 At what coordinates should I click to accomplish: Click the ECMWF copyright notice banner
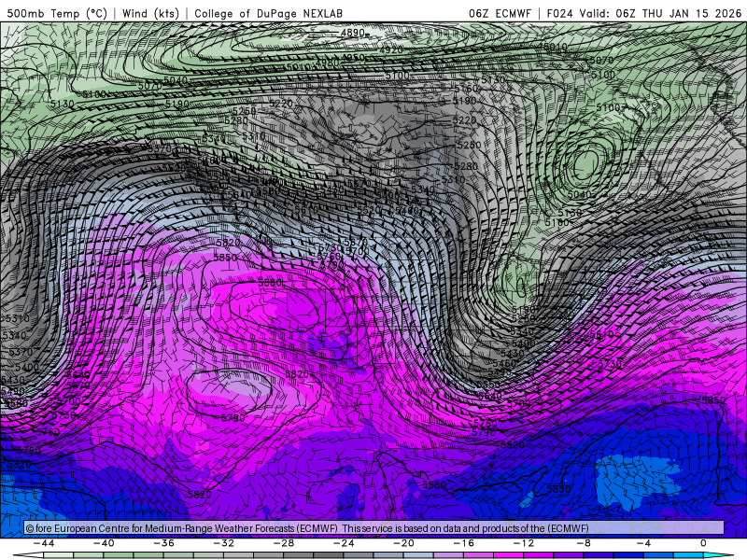[x=374, y=528]
